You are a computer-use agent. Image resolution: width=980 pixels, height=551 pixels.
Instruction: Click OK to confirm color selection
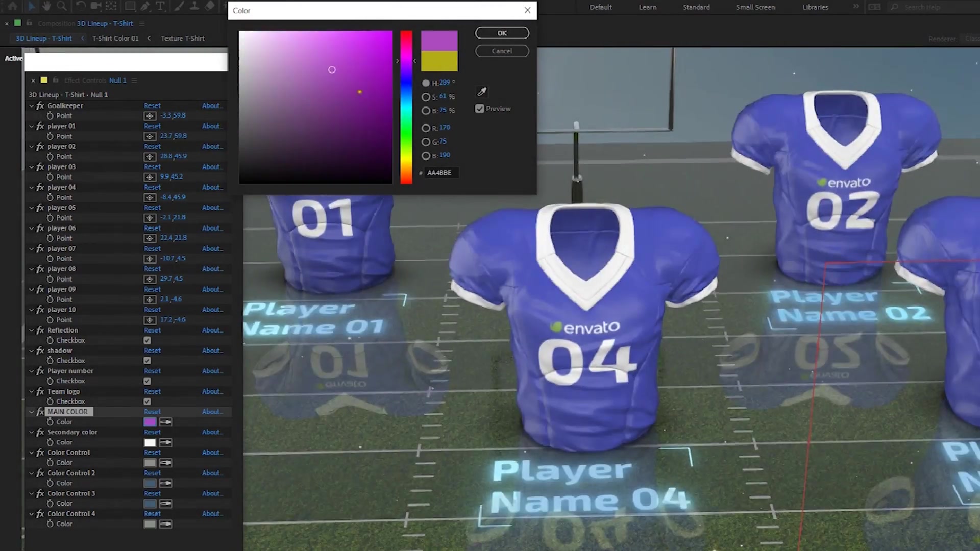point(503,32)
